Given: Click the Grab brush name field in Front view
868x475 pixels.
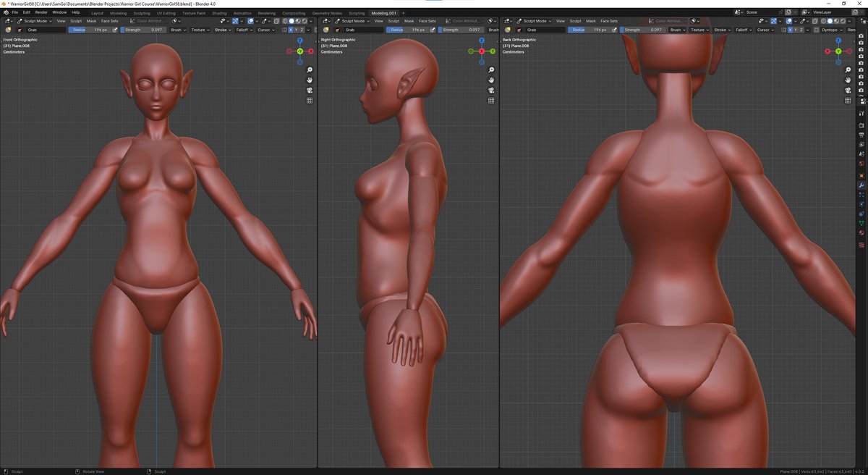Looking at the screenshot, I should click(x=45, y=30).
